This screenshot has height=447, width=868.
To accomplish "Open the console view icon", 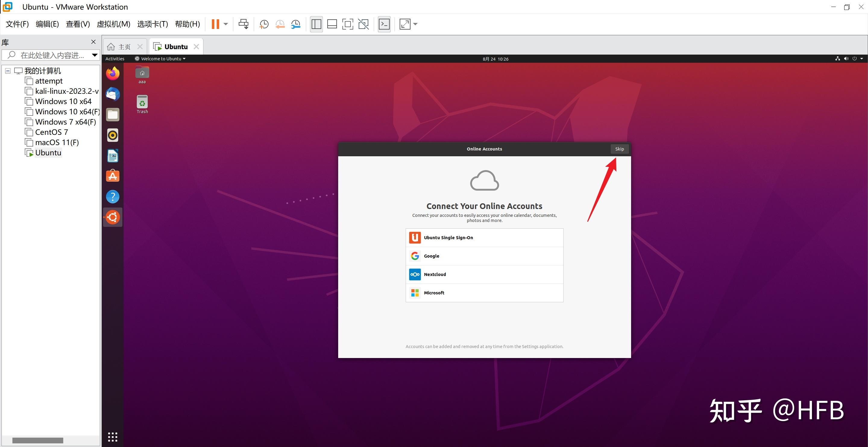I will coord(384,24).
